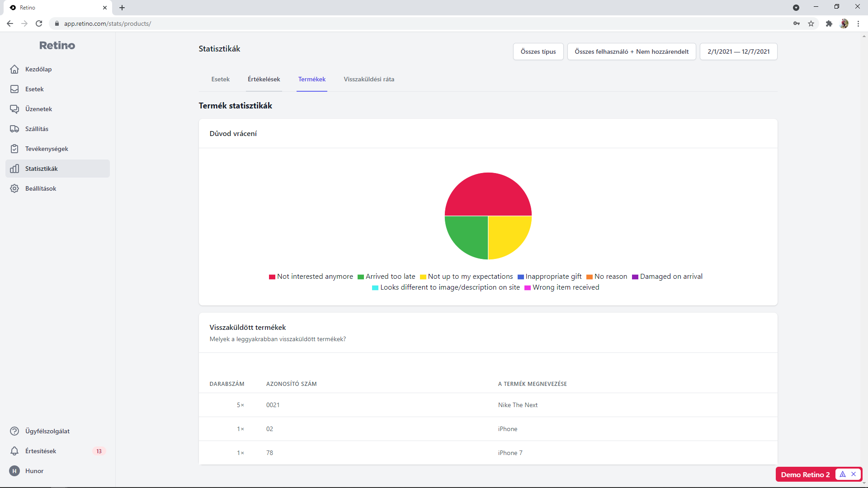Switch to the Értékelések tab
This screenshot has height=488, width=868.
pyautogui.click(x=264, y=79)
